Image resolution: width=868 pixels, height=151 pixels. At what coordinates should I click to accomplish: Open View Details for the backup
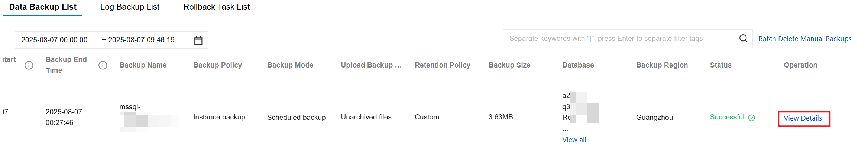(803, 118)
